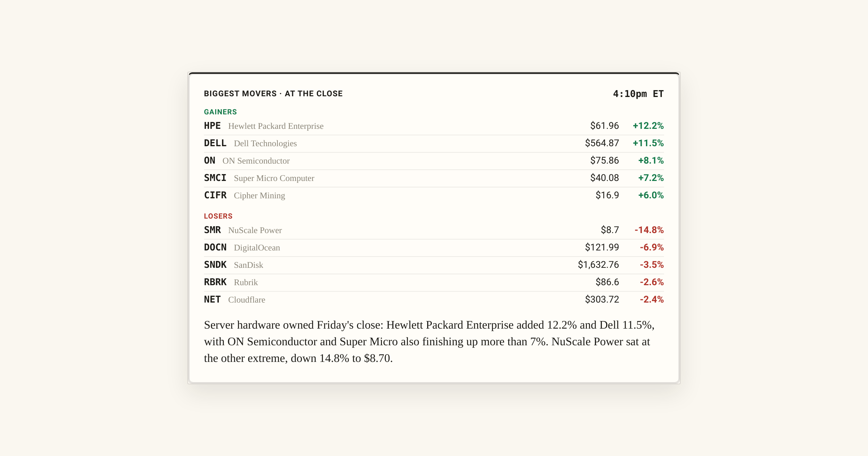Click the SNDK ticker symbol
Screen dimensions: 868x456
(215, 265)
